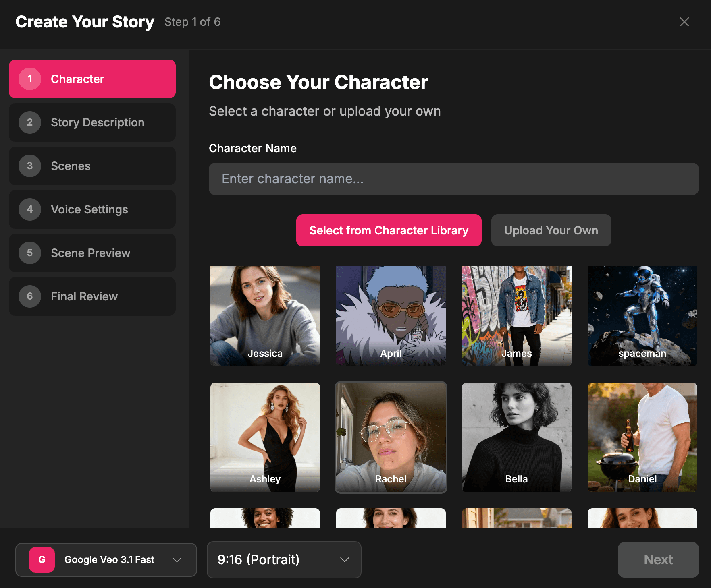Click the step number 2 circle icon
This screenshot has height=588, width=711.
[x=30, y=122]
